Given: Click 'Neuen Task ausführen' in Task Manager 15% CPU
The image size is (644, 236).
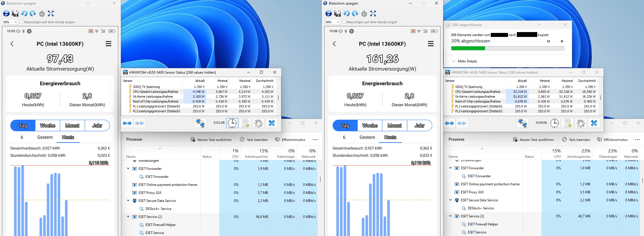Looking at the screenshot, I should (x=534, y=140).
